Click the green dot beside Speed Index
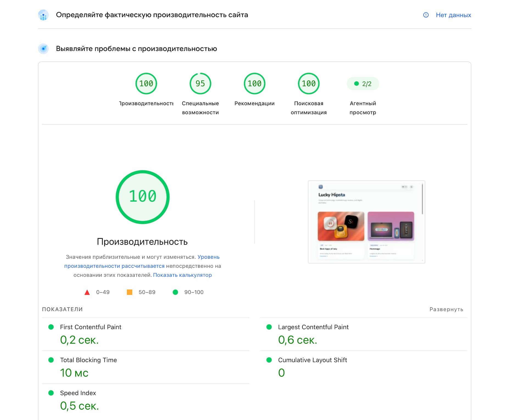 [x=51, y=393]
